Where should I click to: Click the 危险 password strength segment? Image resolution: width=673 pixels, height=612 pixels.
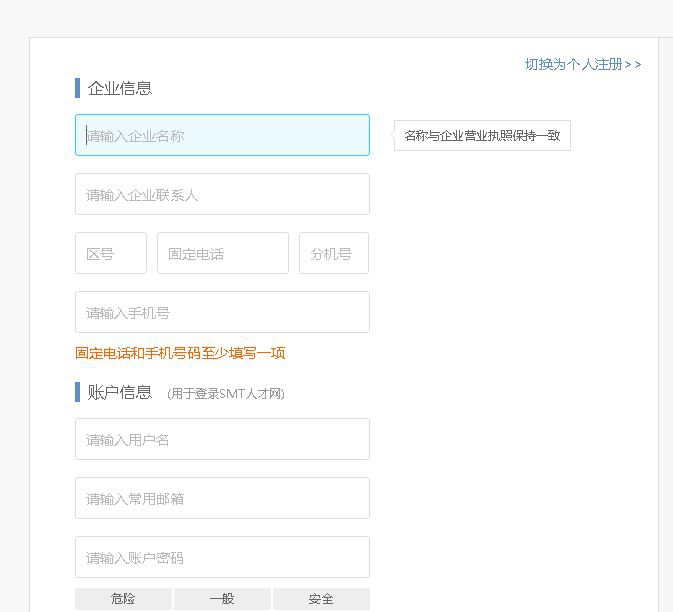[x=123, y=599]
